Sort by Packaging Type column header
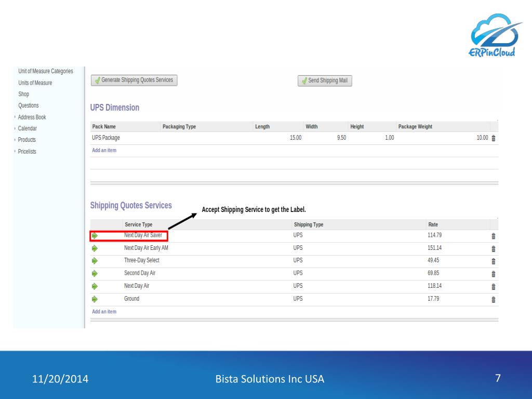The image size is (532, 399). click(179, 127)
